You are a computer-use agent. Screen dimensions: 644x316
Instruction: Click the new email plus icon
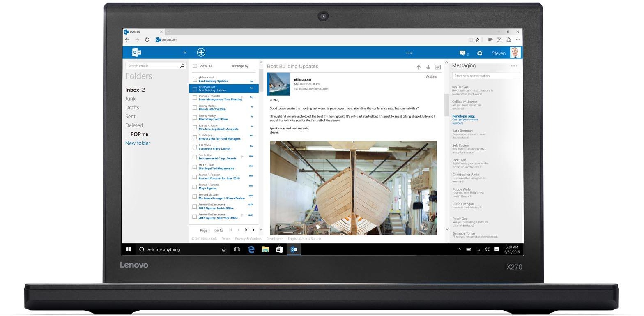(201, 52)
